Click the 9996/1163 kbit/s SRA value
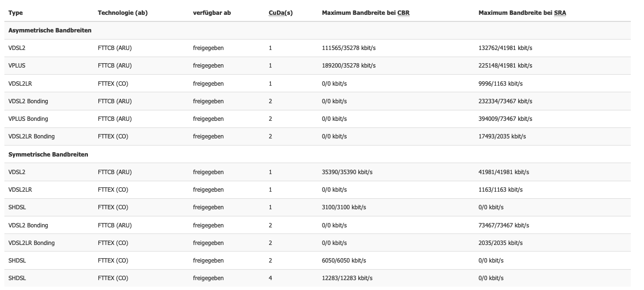644x290 pixels. 500,83
